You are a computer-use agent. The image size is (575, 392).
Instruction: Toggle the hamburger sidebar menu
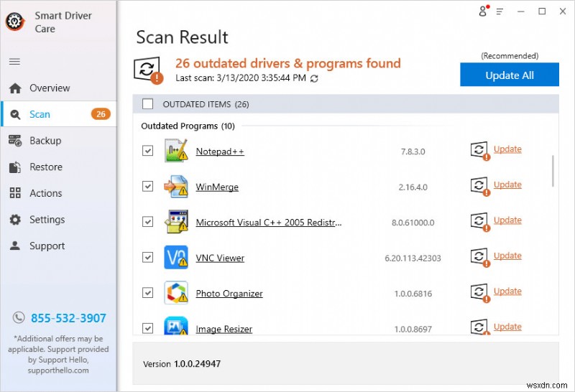pos(14,62)
